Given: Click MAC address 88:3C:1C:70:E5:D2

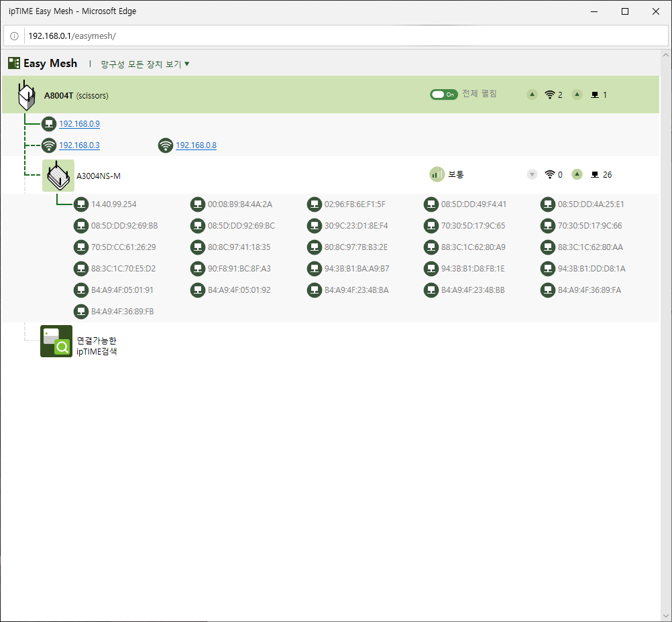Looking at the screenshot, I should pyautogui.click(x=123, y=269).
